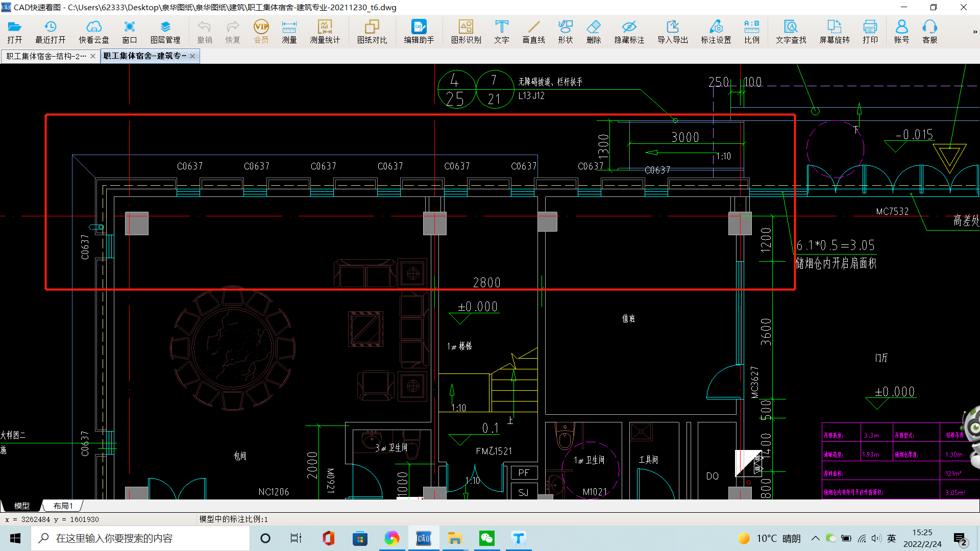The image size is (980, 551).
Task: Choose the 形状 shape tool
Action: [x=566, y=32]
